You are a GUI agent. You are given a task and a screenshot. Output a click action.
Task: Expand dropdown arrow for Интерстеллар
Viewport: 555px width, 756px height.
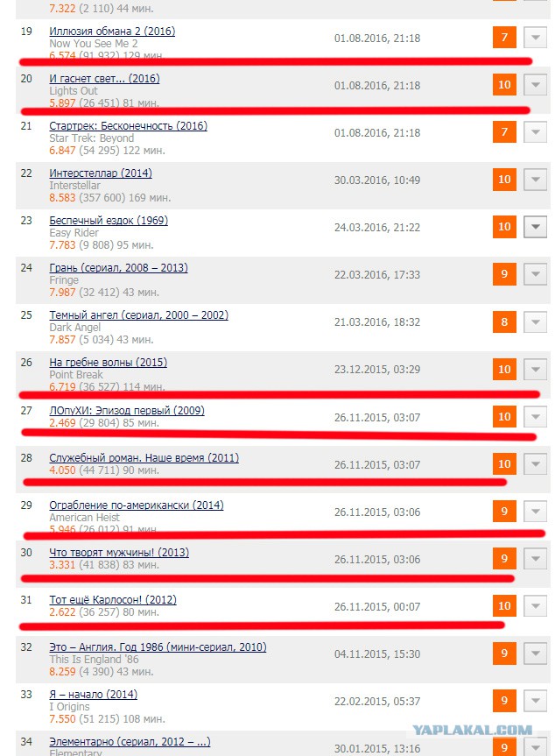(535, 179)
